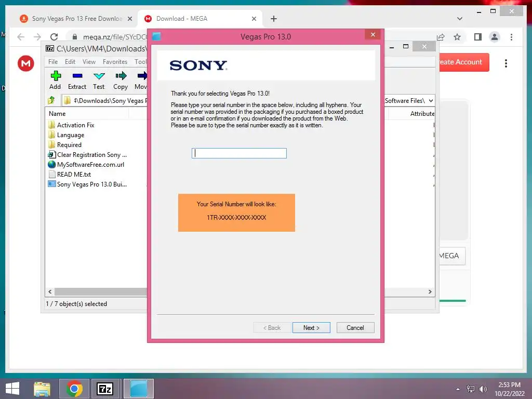Close the Sony Vegas Pro browser tab
The width and height of the screenshot is (532, 399).
coord(129,19)
